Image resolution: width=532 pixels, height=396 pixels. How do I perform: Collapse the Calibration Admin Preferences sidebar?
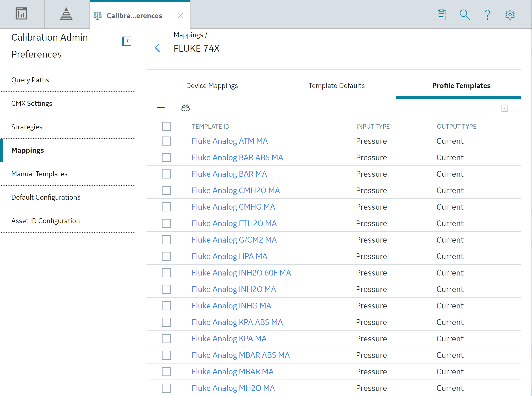tap(127, 41)
